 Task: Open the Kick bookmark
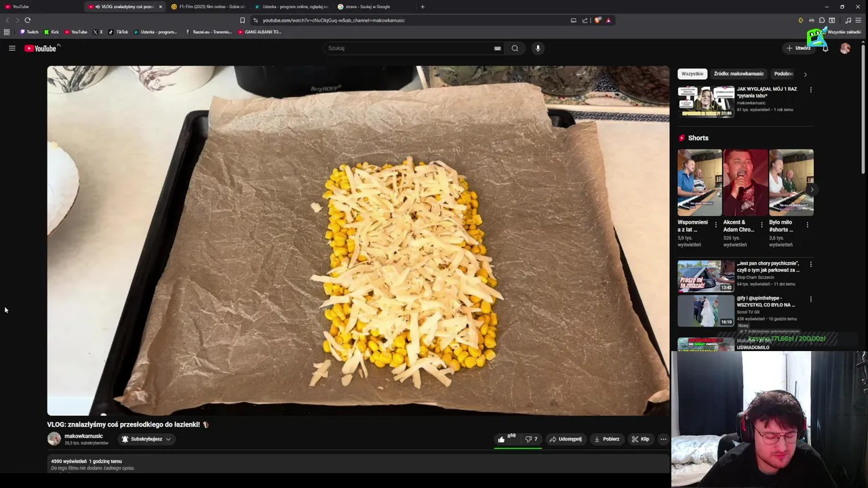52,32
